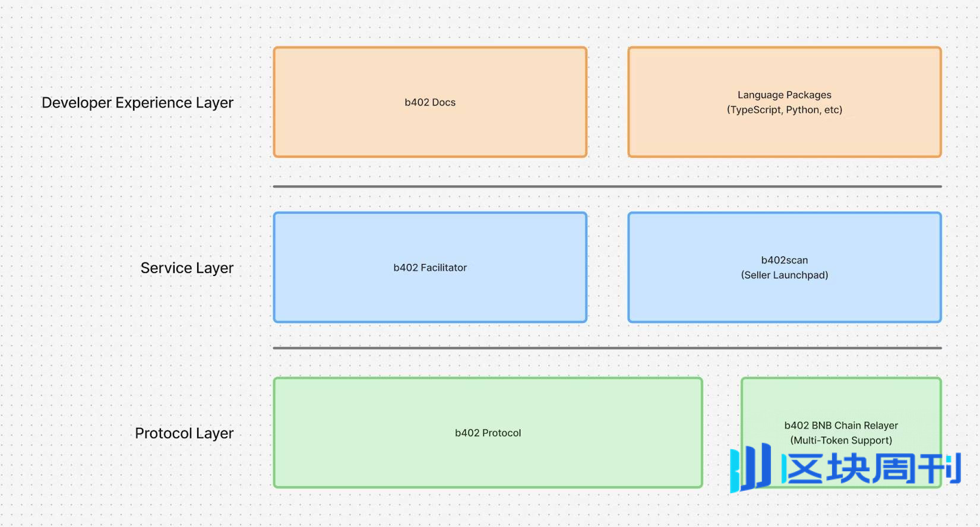980x527 pixels.
Task: Click the blue watermark logo icon
Action: tap(750, 468)
